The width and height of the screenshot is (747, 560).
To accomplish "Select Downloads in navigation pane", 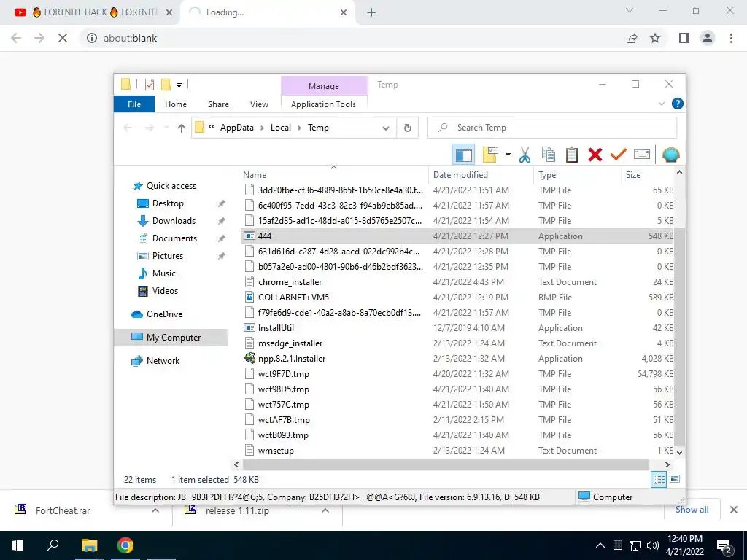I will point(174,221).
